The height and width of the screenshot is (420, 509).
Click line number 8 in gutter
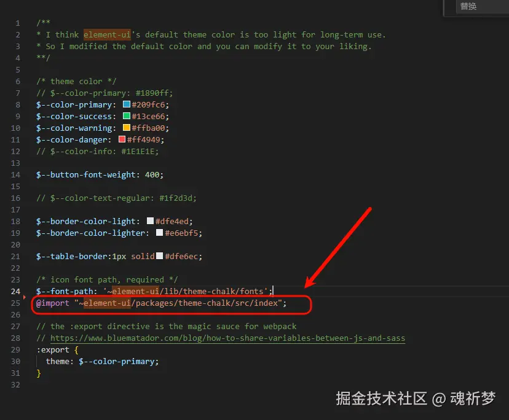[18, 105]
